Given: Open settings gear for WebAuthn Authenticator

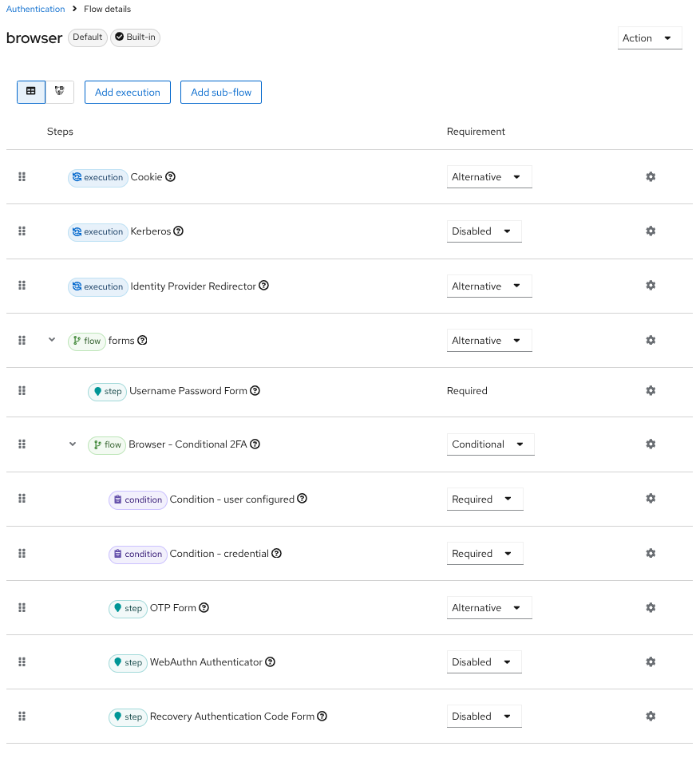Looking at the screenshot, I should tap(651, 661).
